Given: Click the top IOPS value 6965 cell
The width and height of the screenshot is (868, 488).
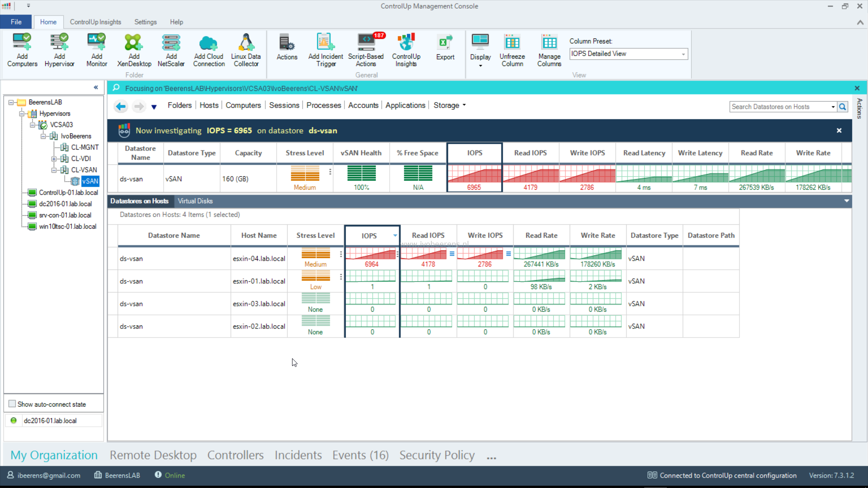Looking at the screenshot, I should 474,178.
